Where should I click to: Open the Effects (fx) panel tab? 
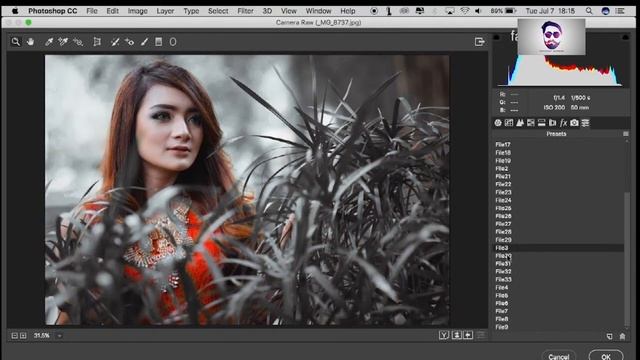point(563,123)
